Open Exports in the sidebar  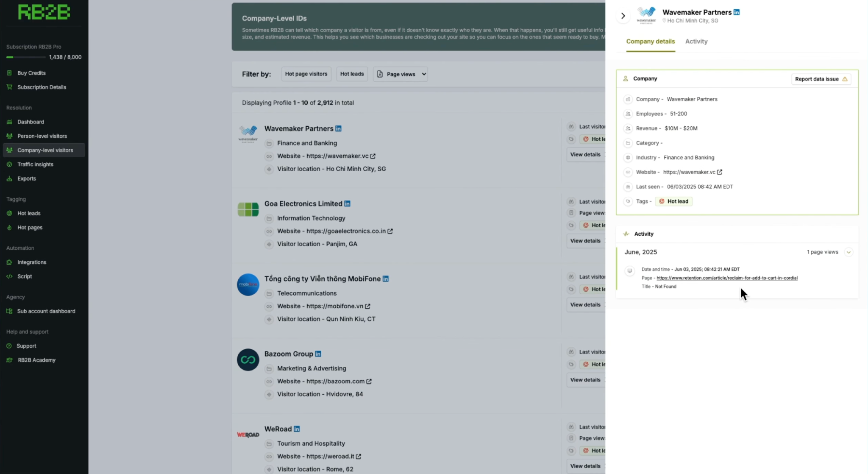(26, 178)
